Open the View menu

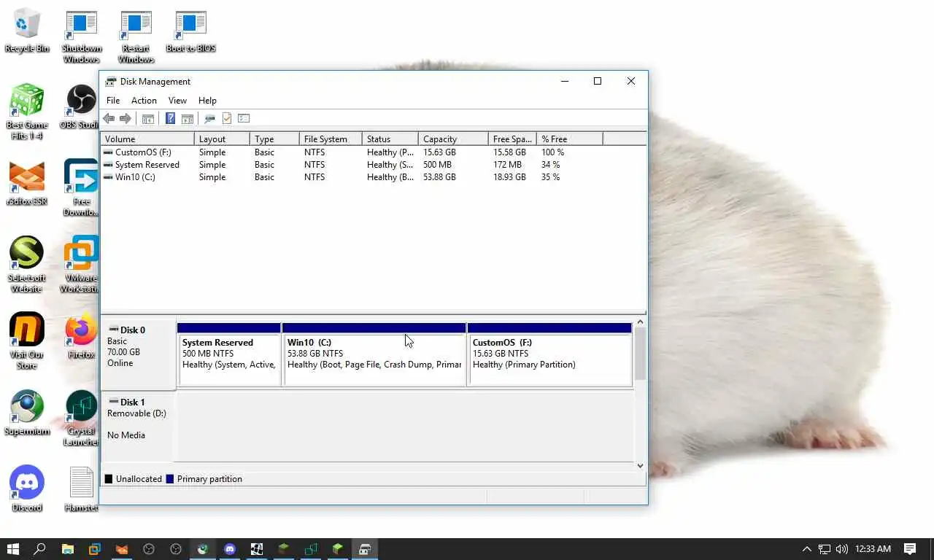point(177,101)
